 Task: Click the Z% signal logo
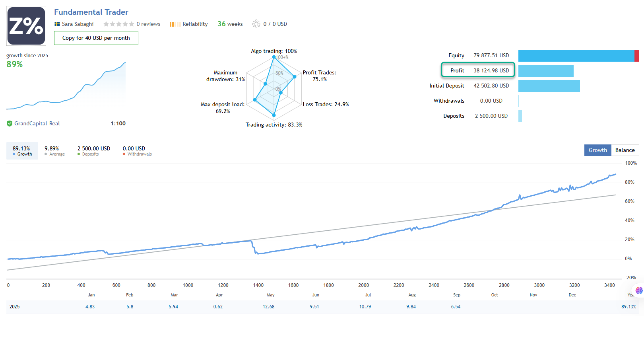click(26, 26)
